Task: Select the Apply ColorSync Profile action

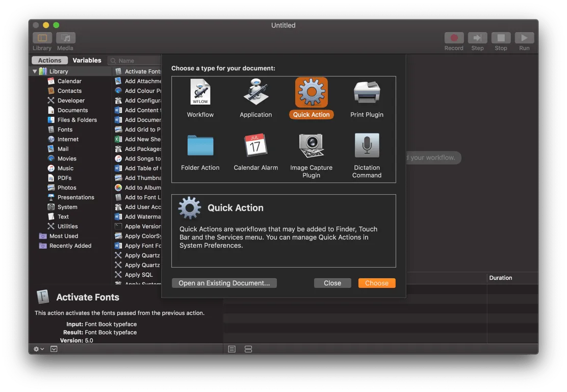Action: (x=137, y=236)
